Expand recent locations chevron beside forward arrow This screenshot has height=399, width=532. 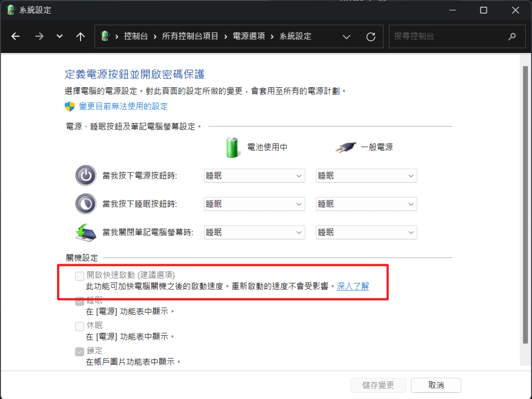click(x=60, y=36)
